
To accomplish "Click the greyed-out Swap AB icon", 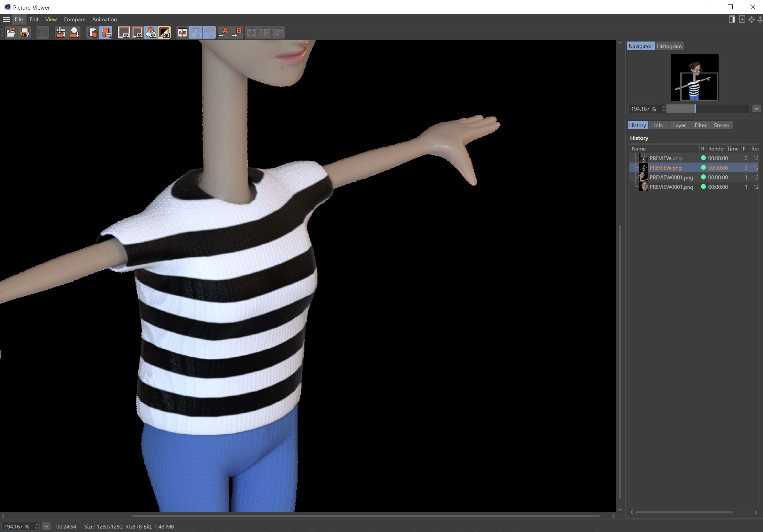I will [251, 33].
